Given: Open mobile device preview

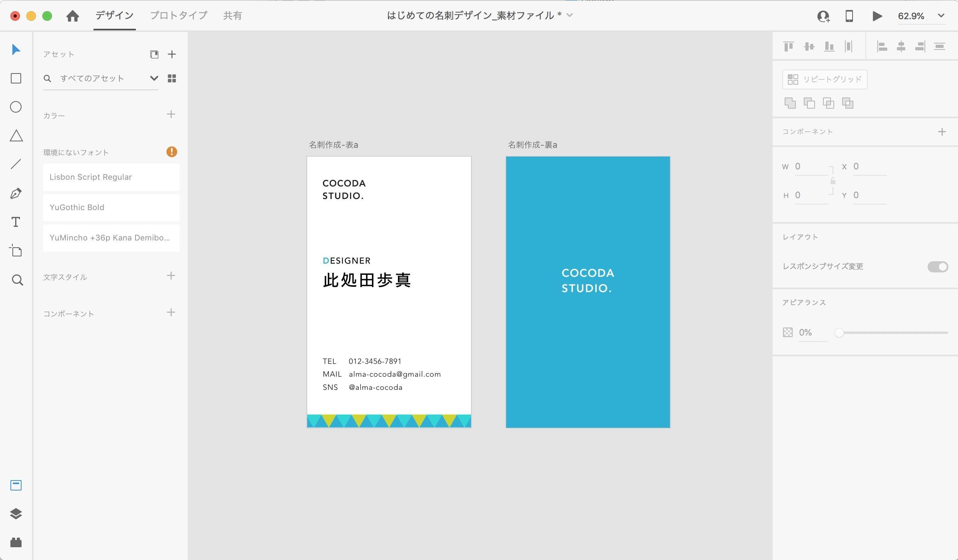Looking at the screenshot, I should pos(849,16).
